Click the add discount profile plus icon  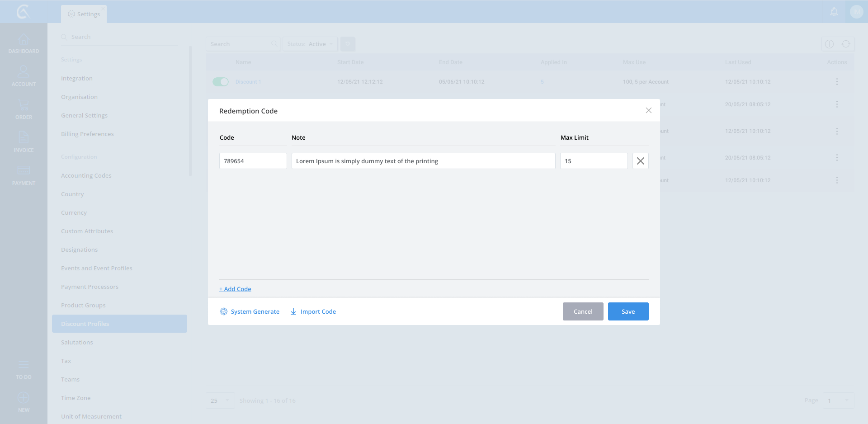[x=829, y=44]
